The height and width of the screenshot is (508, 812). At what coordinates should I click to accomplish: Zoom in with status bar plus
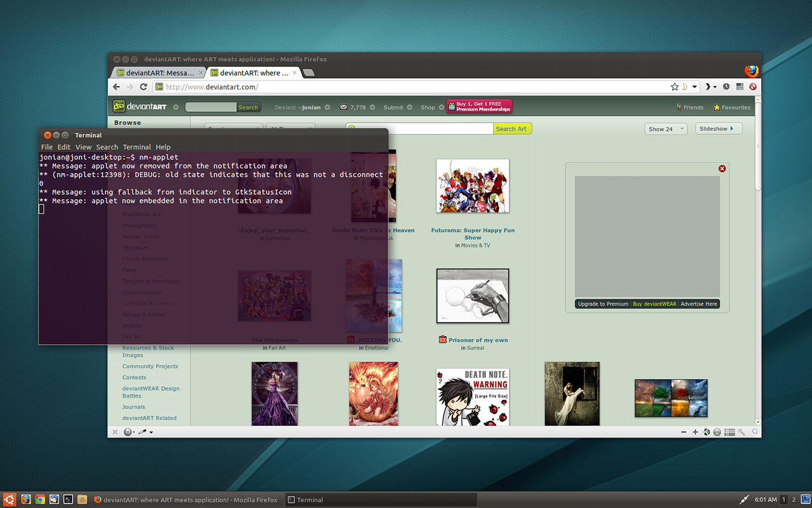pos(695,432)
